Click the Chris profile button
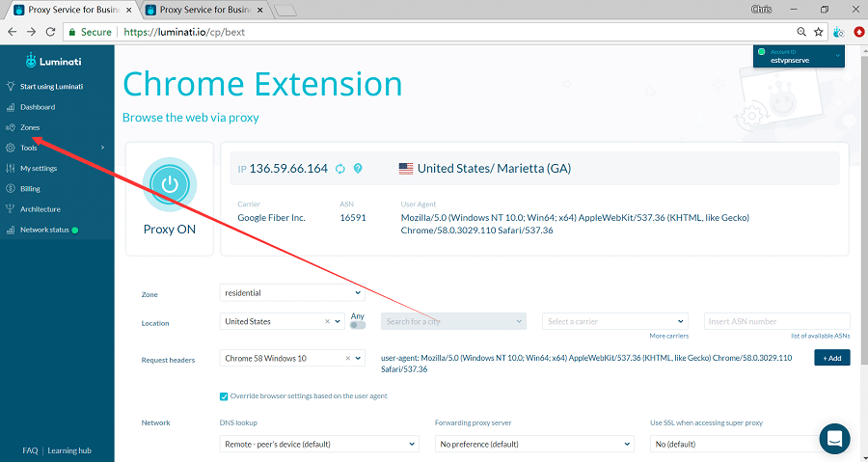Screen dimensions: 868x462 pos(761,10)
